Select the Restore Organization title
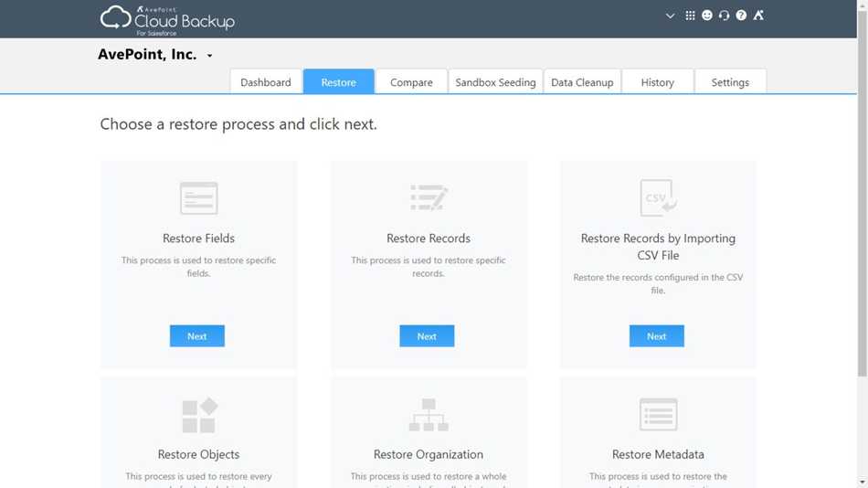This screenshot has width=868, height=488. pyautogui.click(x=429, y=454)
